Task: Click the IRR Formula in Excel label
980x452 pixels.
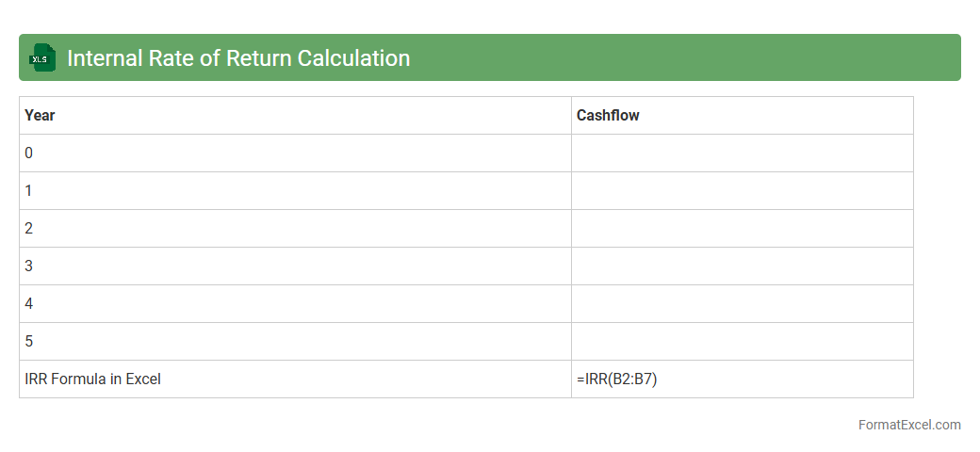Action: tap(93, 379)
